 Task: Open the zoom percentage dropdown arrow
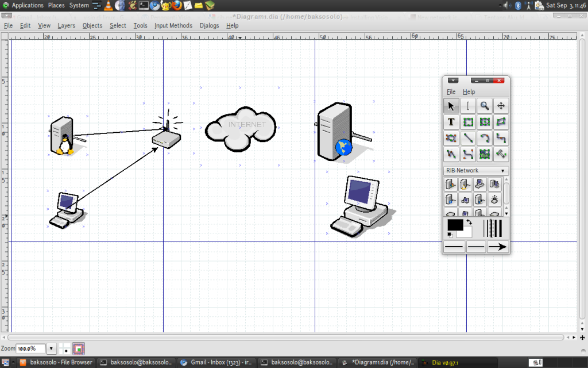[51, 348]
